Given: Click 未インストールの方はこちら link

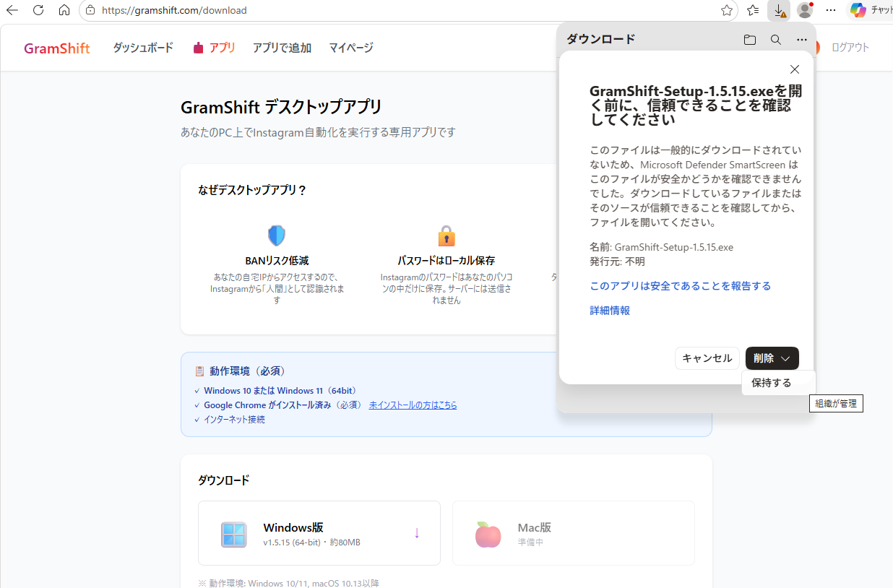Looking at the screenshot, I should pos(413,405).
